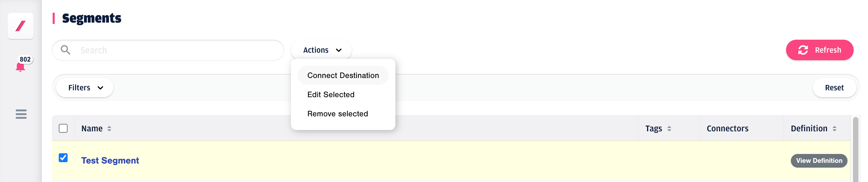This screenshot has width=868, height=182.
Task: Open notifications bell with 802 badge
Action: (x=20, y=66)
